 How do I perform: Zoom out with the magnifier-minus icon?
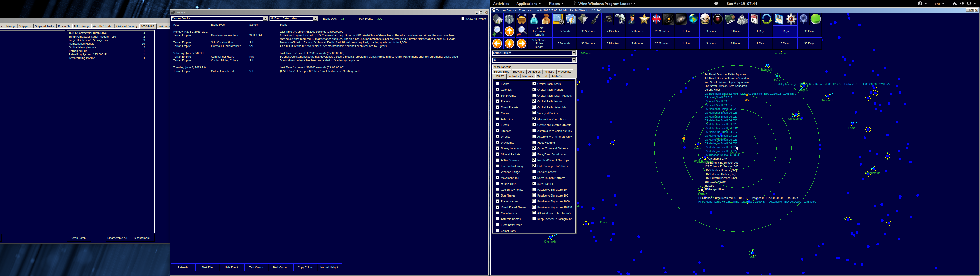pyautogui.click(x=522, y=31)
